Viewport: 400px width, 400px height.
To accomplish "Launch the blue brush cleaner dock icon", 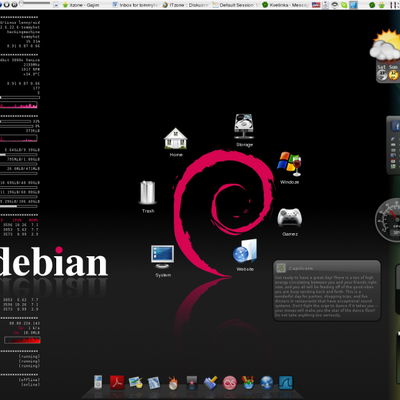I will tap(210, 383).
